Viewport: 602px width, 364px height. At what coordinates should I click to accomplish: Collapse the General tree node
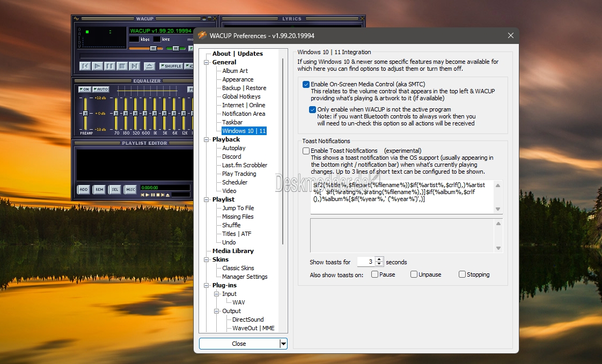pos(206,62)
